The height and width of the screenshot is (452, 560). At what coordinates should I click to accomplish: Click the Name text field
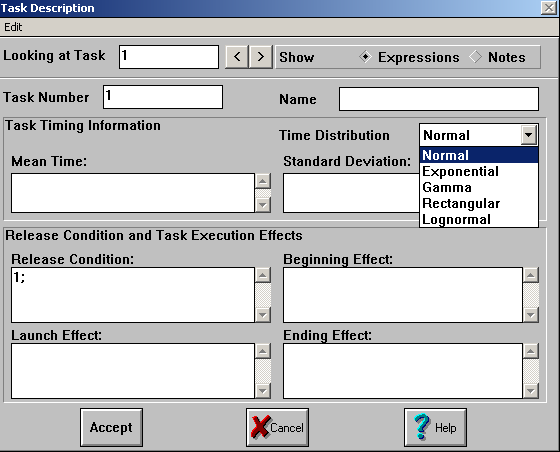click(439, 99)
